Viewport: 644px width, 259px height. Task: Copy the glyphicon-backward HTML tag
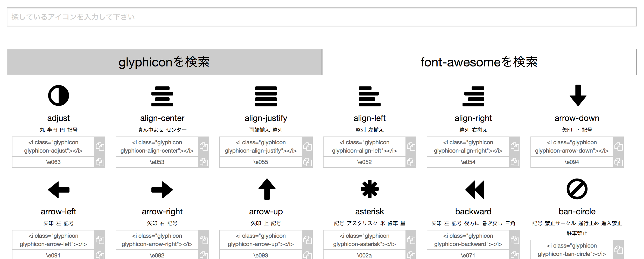tap(515, 240)
